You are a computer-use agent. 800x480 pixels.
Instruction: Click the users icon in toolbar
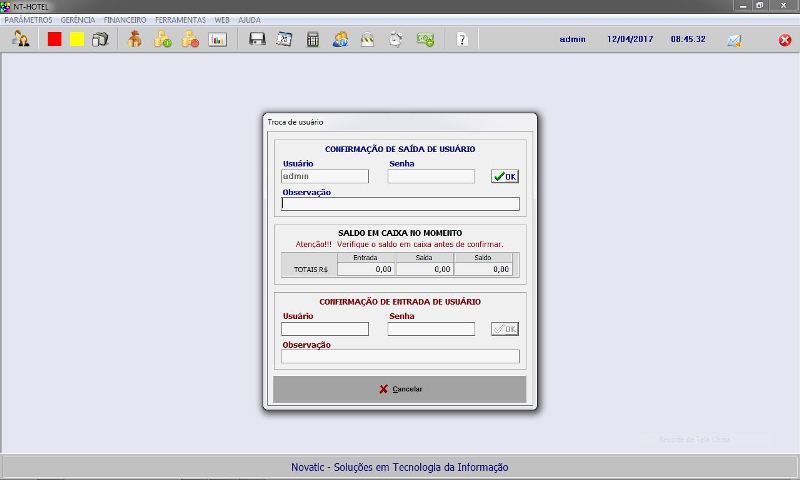click(20, 40)
